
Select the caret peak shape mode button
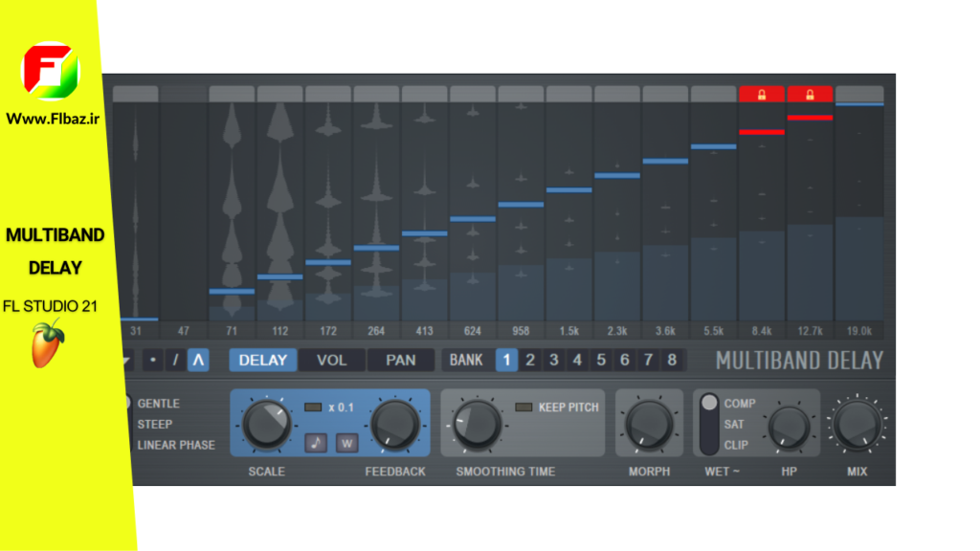click(198, 361)
